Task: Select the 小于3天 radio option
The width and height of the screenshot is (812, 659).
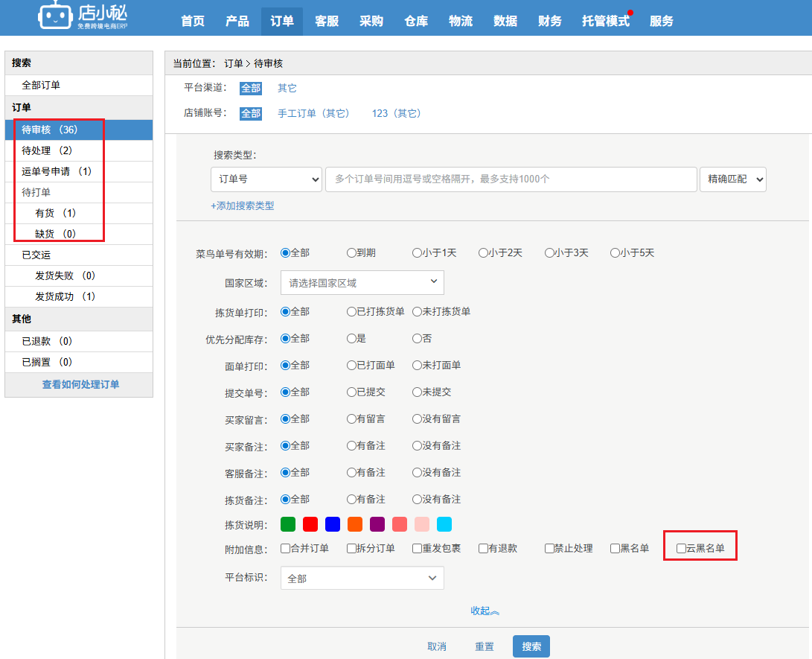Action: point(549,253)
